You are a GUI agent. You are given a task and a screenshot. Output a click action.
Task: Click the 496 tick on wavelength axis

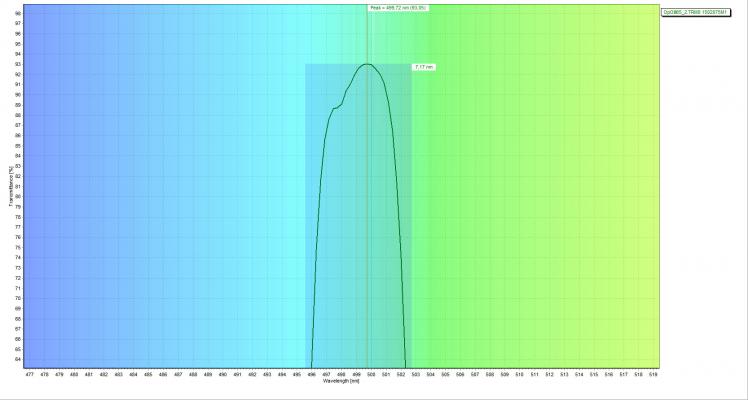click(311, 374)
